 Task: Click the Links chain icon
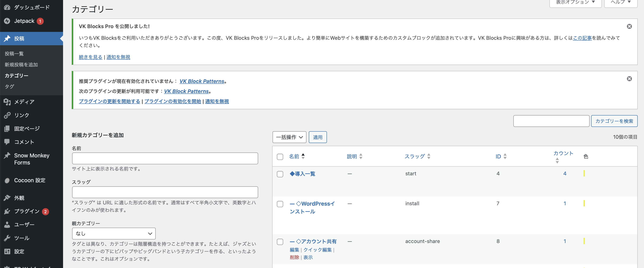(7, 115)
